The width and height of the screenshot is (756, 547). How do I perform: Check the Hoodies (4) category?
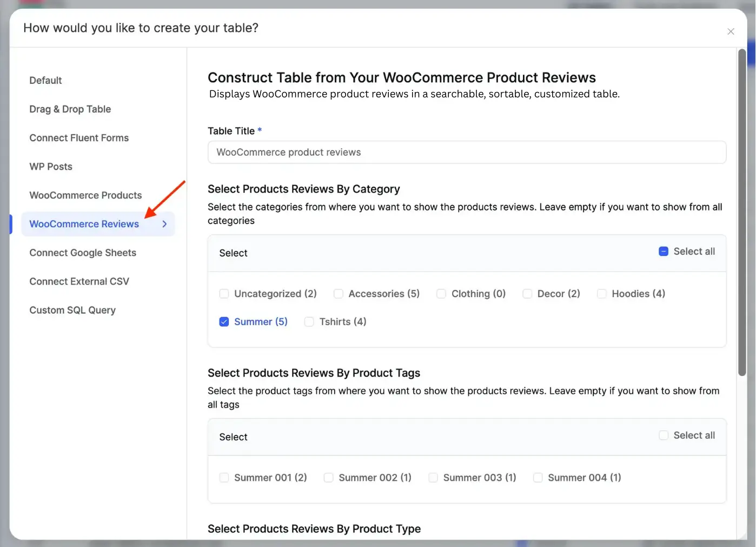pyautogui.click(x=602, y=293)
